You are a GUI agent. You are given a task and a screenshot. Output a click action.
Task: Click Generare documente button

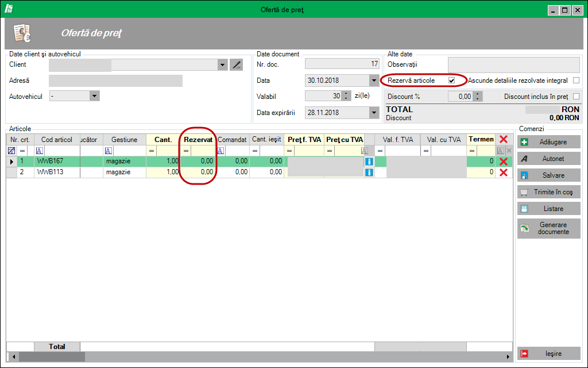click(548, 228)
